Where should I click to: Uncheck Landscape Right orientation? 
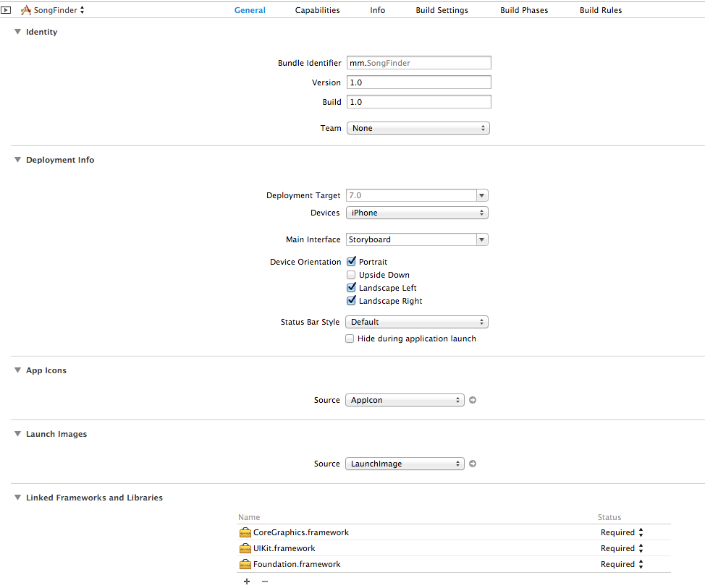coord(351,301)
